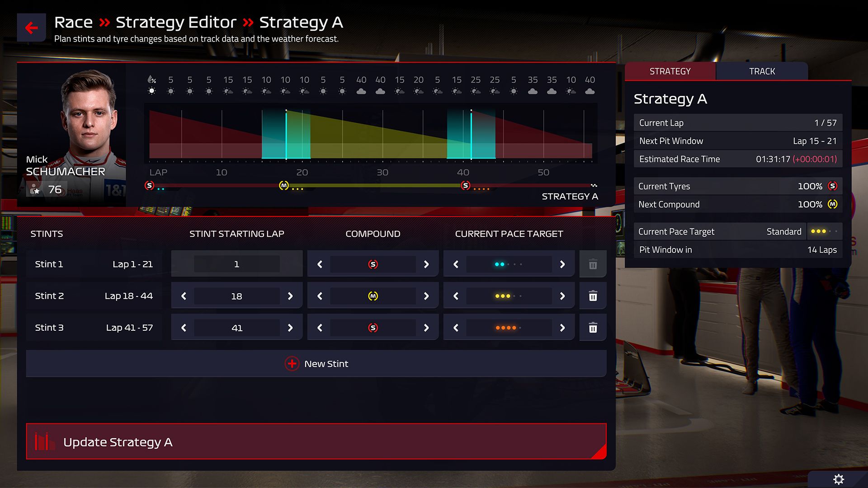This screenshot has width=868, height=488.
Task: Delete Stint 3 with trash icon
Action: (593, 328)
